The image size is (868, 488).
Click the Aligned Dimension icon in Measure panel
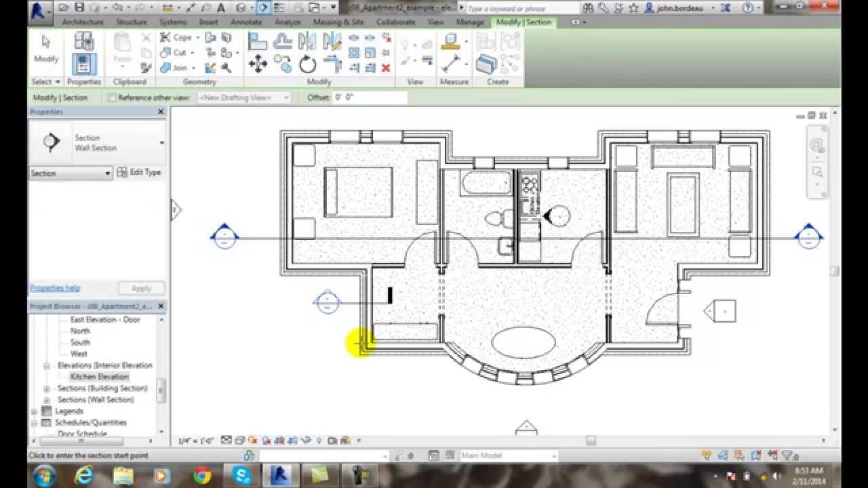click(450, 65)
